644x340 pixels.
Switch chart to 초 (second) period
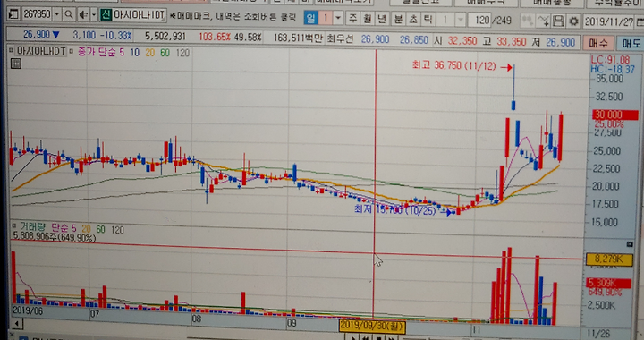click(413, 19)
